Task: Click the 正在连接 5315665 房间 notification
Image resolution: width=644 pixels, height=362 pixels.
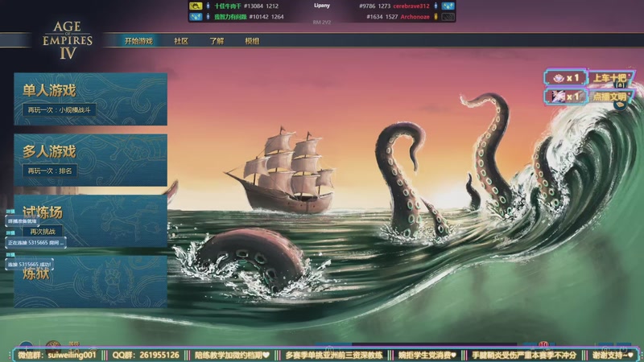Action: (x=35, y=243)
